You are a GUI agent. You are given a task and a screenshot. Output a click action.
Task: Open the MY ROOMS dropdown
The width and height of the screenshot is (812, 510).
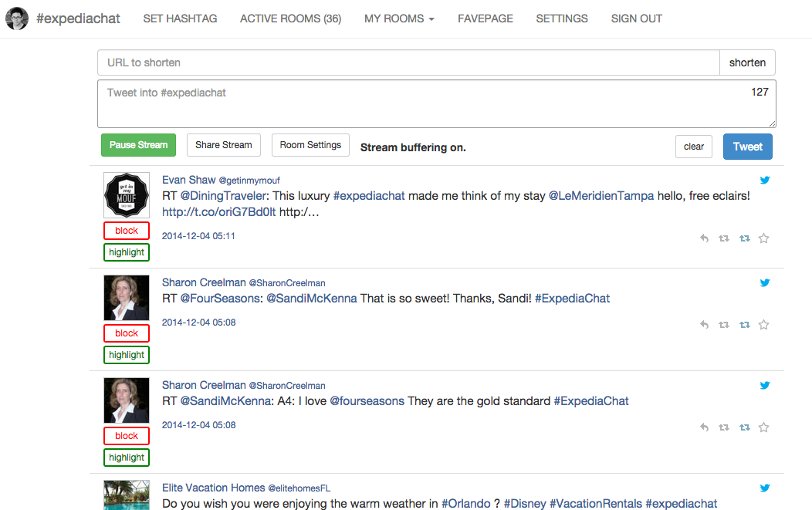tap(399, 19)
